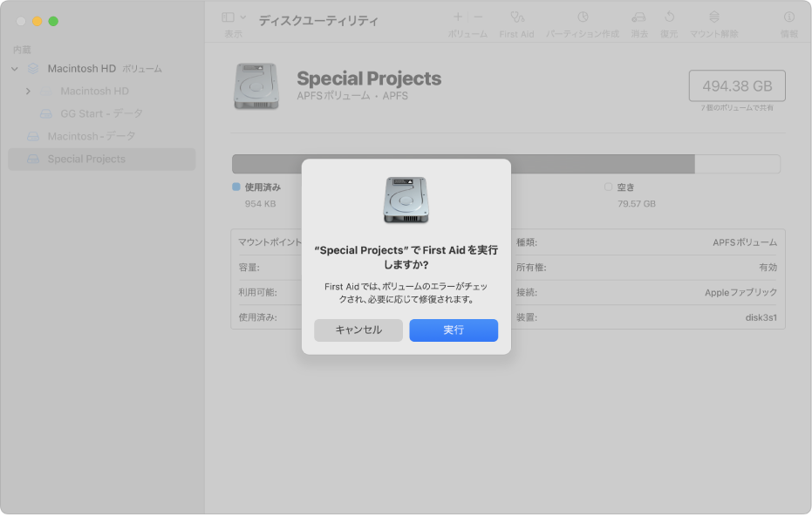The height and width of the screenshot is (517, 812).
Task: Click the storage usage bar
Action: pos(506,164)
